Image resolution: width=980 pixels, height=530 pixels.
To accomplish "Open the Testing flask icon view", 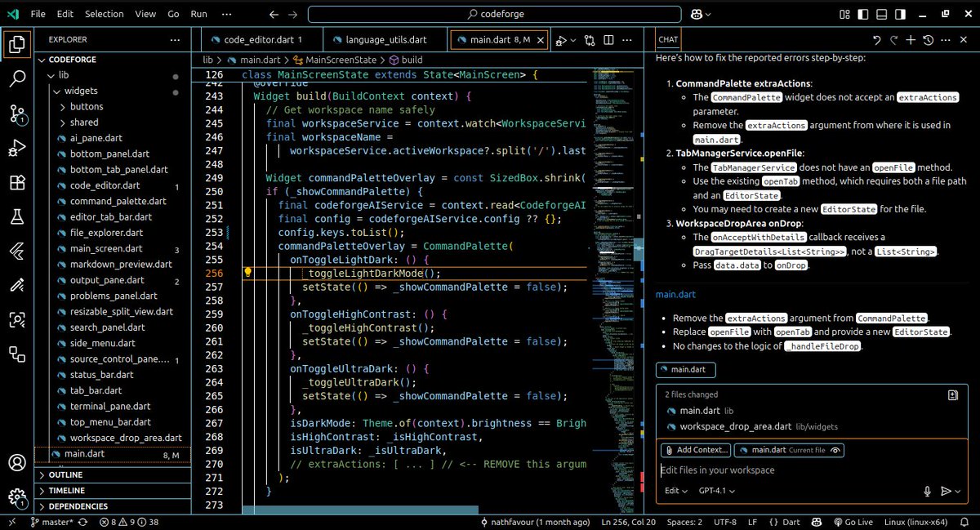I will click(17, 217).
